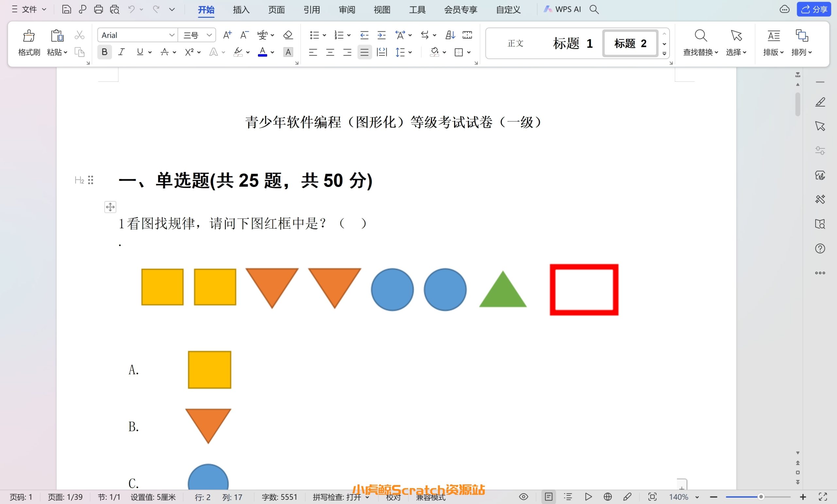Screen dimensions: 837x504
Task: Select Align Left paragraph alignment
Action: (313, 52)
